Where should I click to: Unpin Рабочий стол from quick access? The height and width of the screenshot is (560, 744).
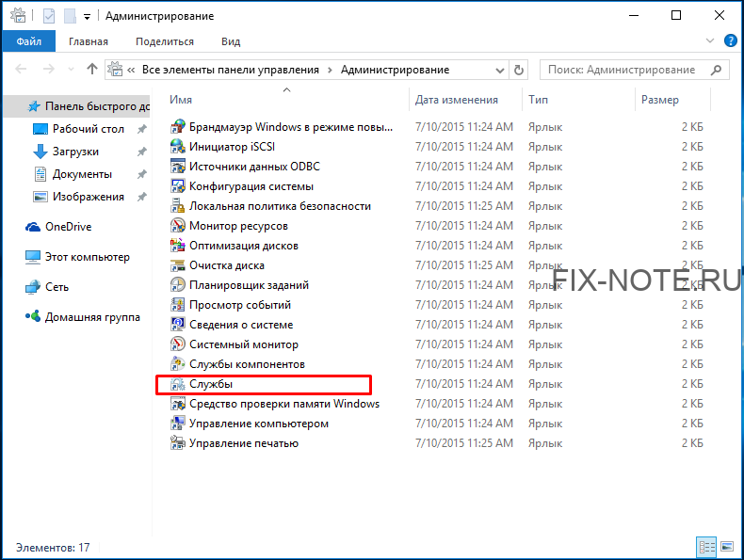point(142,129)
